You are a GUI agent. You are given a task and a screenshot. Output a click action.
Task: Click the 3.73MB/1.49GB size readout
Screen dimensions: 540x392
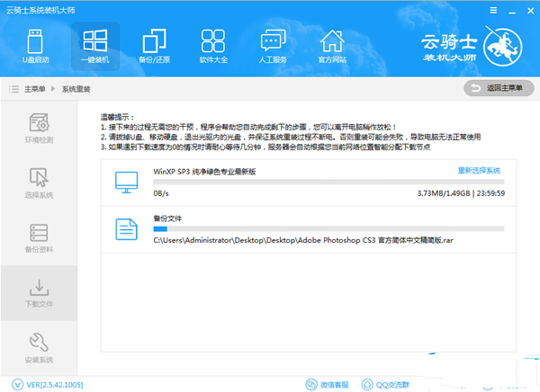point(444,193)
